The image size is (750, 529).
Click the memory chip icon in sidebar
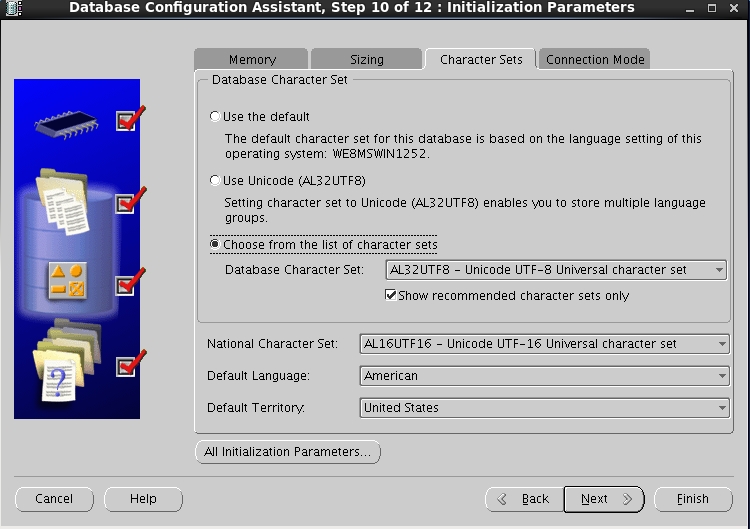pyautogui.click(x=66, y=122)
